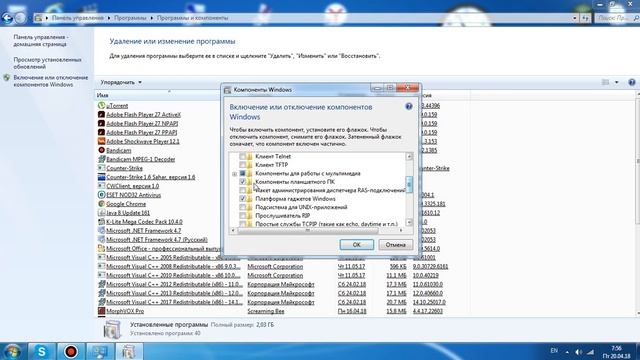Open Skype from the taskbar

41,351
